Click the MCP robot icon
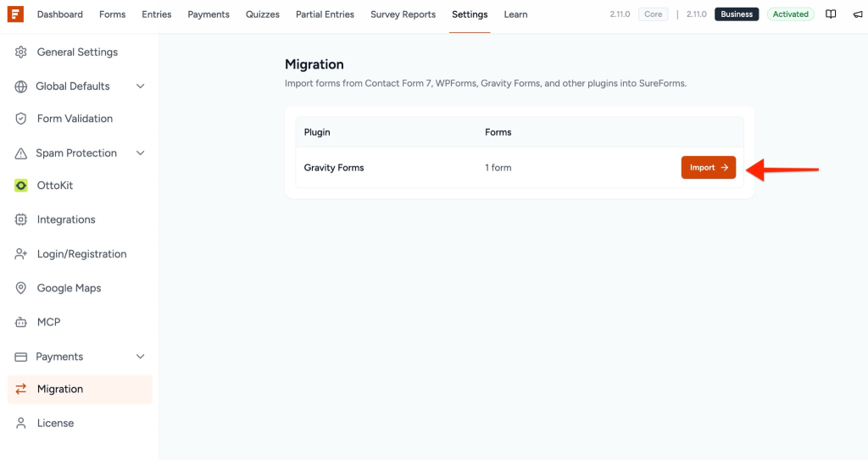The height and width of the screenshot is (460, 868). click(21, 322)
